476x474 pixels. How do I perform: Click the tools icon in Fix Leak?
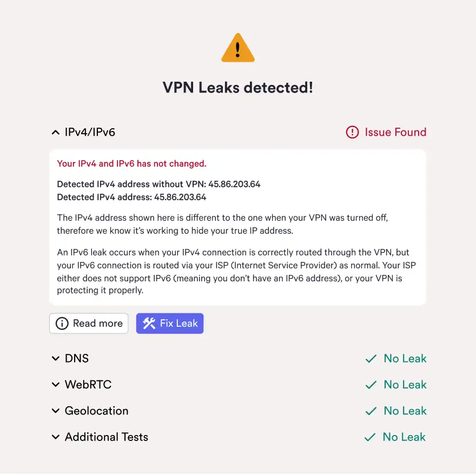[x=149, y=324]
